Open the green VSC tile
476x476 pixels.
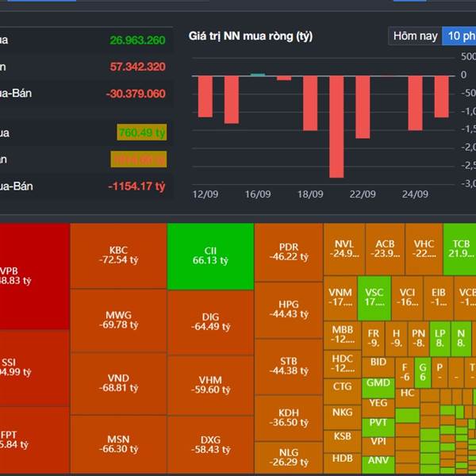tap(374, 298)
